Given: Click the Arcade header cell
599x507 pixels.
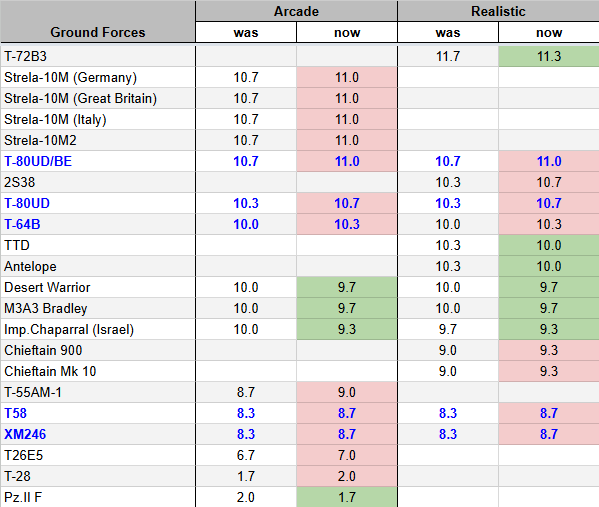Looking at the screenshot, I should [296, 11].
